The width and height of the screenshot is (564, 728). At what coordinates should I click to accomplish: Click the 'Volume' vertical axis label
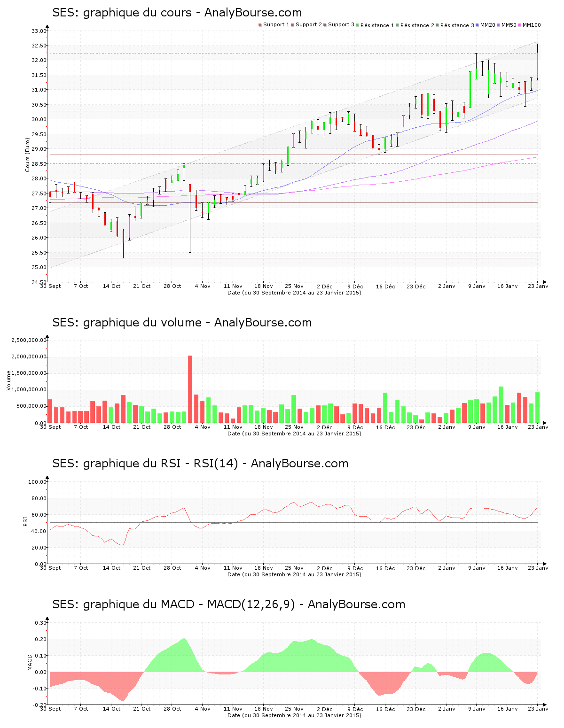[x=8, y=381]
